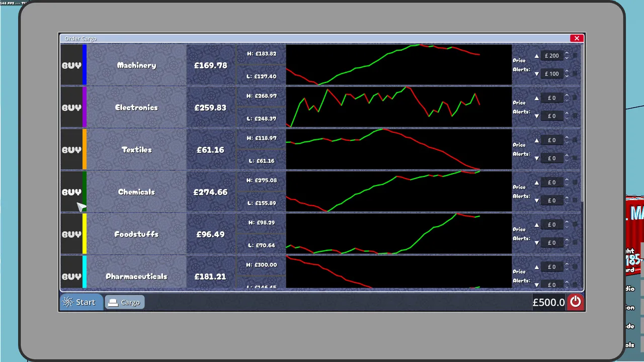Image resolution: width=644 pixels, height=362 pixels.
Task: Click the Textiles price history graph
Action: click(398, 150)
